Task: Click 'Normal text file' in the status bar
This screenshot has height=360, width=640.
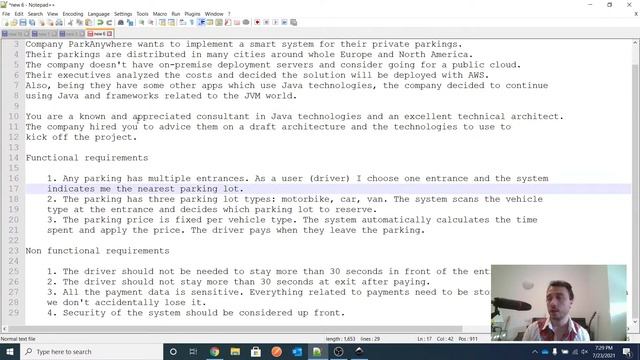Action: point(18,339)
